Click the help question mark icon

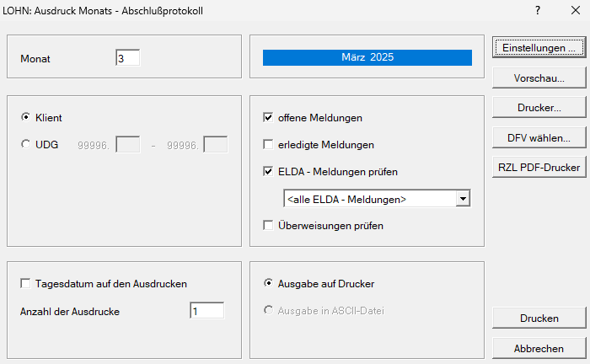click(x=538, y=11)
